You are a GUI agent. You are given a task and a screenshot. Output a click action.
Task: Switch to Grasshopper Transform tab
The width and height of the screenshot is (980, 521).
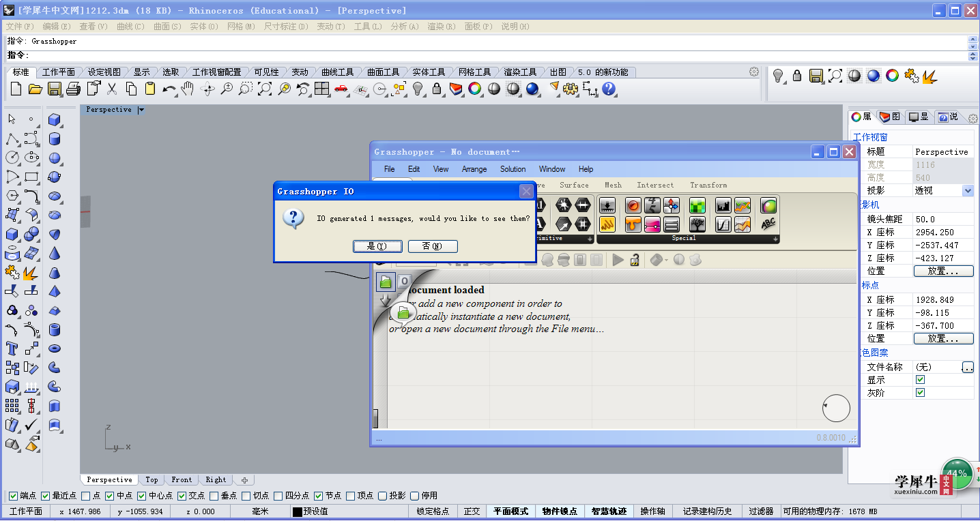pos(708,185)
